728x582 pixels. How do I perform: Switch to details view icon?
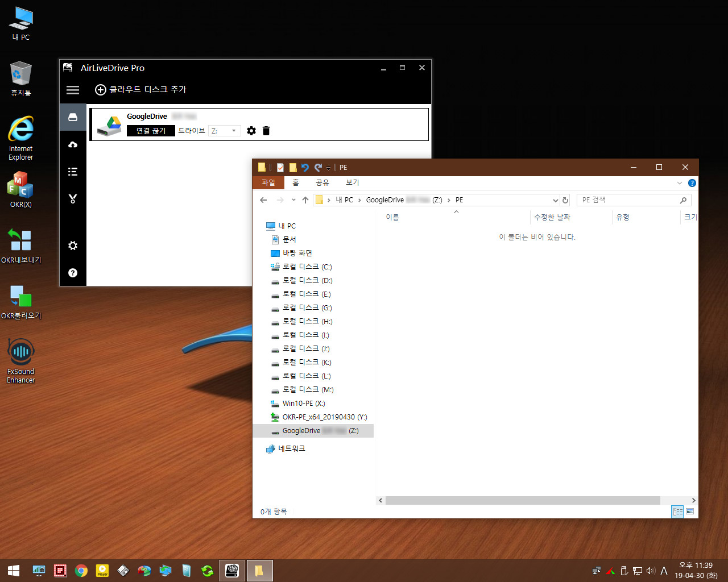[x=677, y=512]
